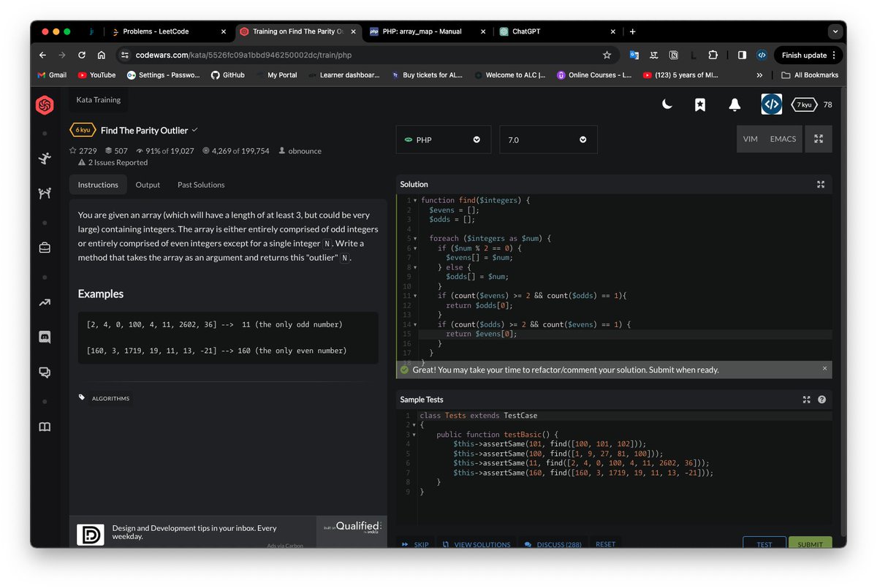
Task: Enable VIM key bindings
Action: pyautogui.click(x=750, y=139)
